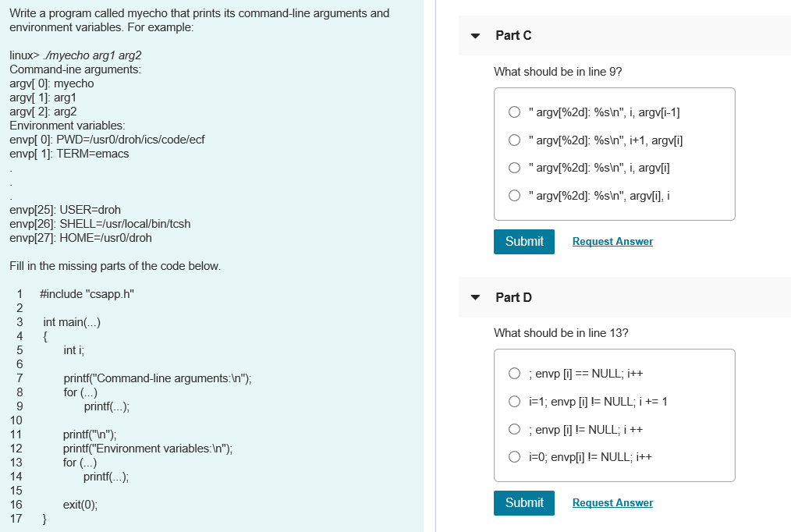791x532 pixels.
Task: Click the Part D header label
Action: pyautogui.click(x=514, y=296)
